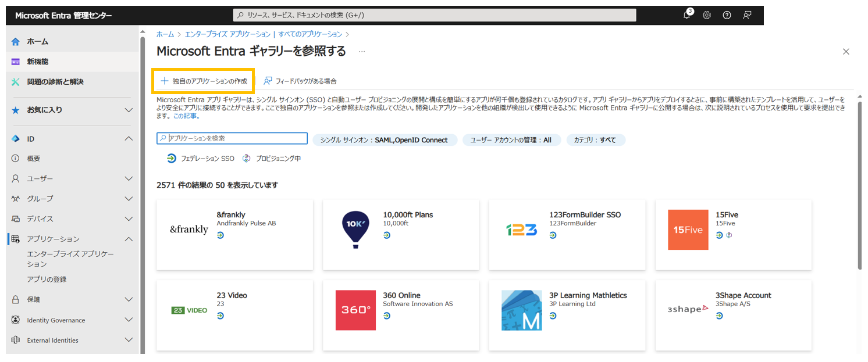
Task: Open シングル サインオン filter pill
Action: [x=385, y=140]
